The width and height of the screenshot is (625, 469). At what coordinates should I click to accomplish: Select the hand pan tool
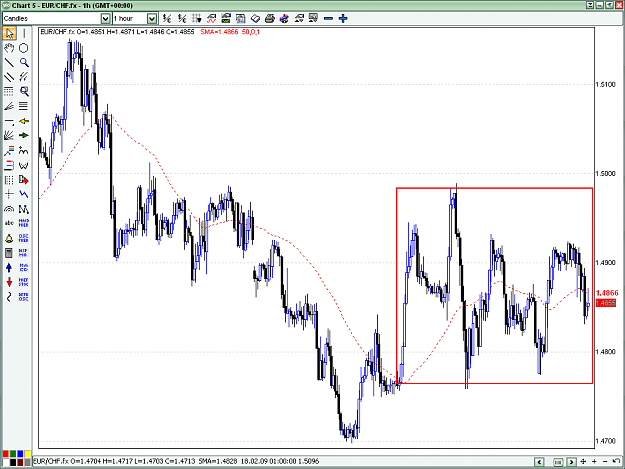pos(9,48)
